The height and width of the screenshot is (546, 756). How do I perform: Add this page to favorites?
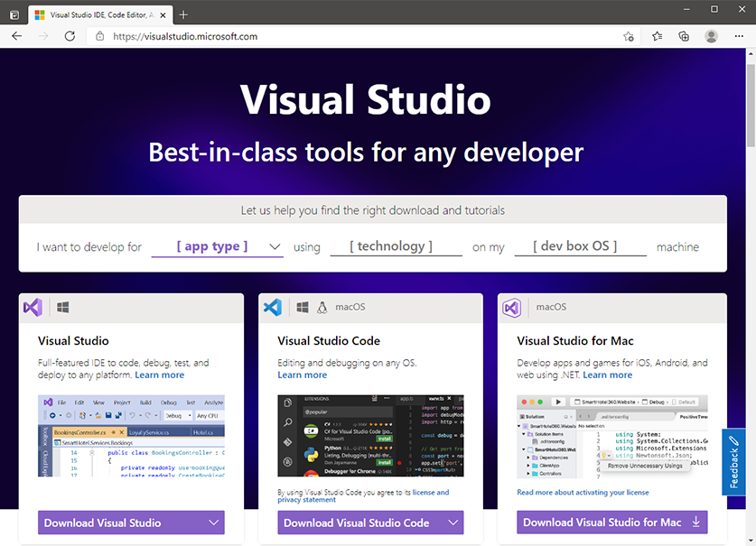629,36
